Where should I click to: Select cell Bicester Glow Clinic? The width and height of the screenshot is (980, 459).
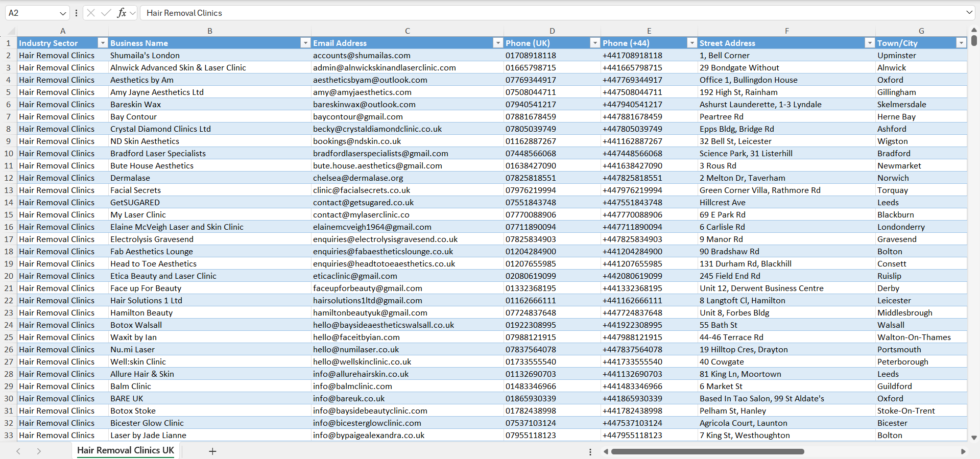[x=210, y=423]
